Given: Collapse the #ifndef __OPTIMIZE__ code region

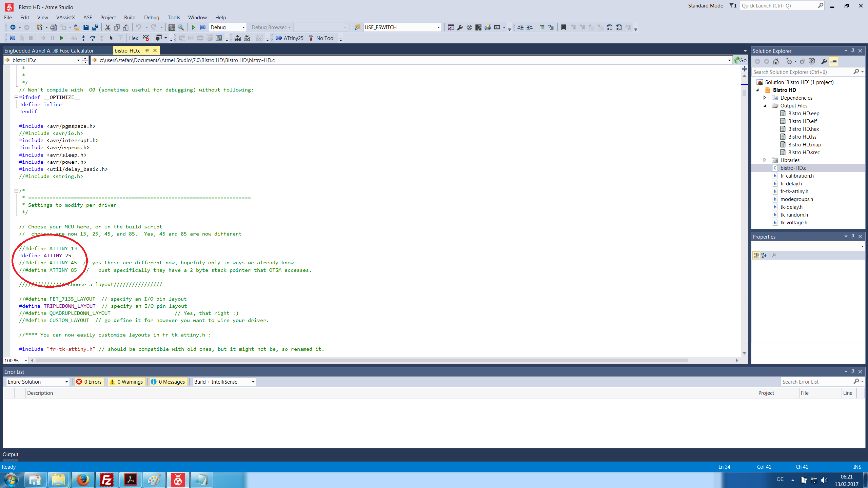Looking at the screenshot, I should pos(16,97).
